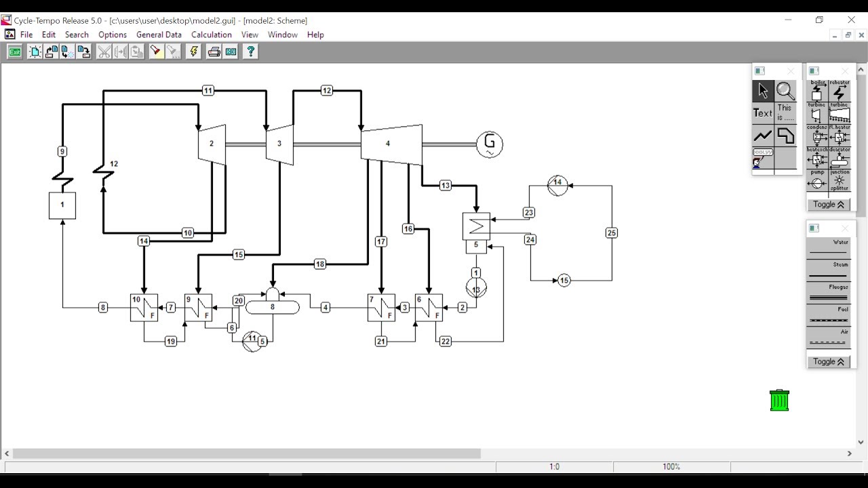Click the green Exit toolbar button
Image resolution: width=868 pixels, height=488 pixels.
14,52
